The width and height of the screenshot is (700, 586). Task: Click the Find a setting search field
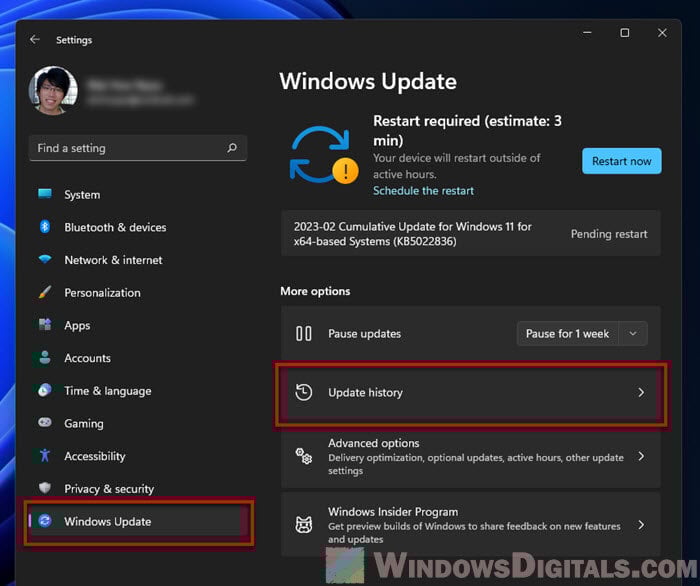click(x=125, y=148)
